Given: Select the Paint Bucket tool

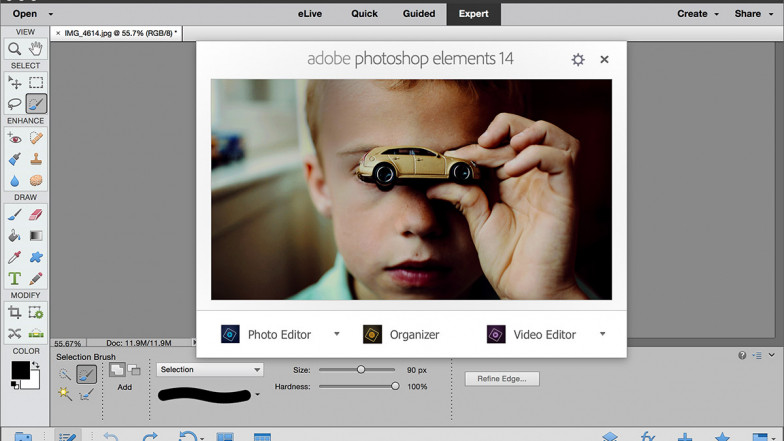Looking at the screenshot, I should [14, 236].
